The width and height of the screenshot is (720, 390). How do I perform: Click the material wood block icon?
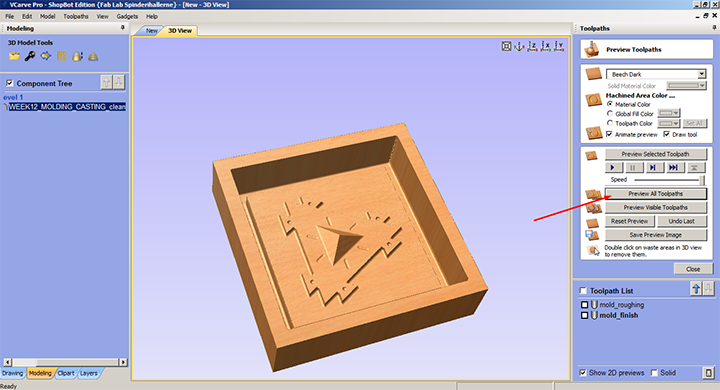pyautogui.click(x=593, y=73)
